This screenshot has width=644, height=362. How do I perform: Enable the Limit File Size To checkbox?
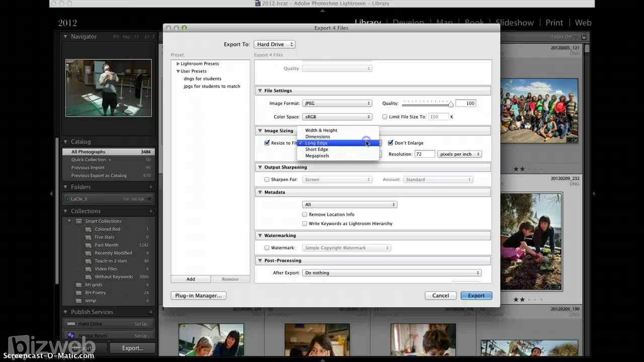click(385, 117)
